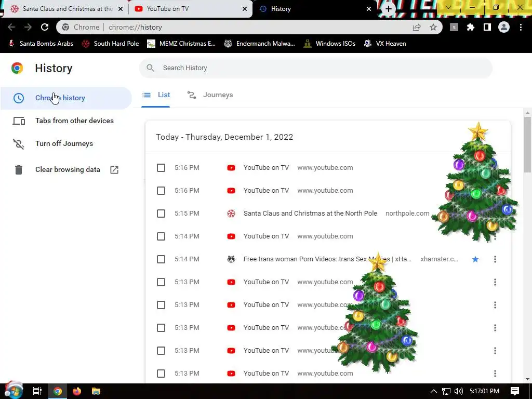532x399 pixels.
Task: Show hidden tray icons chevron
Action: pyautogui.click(x=434, y=391)
